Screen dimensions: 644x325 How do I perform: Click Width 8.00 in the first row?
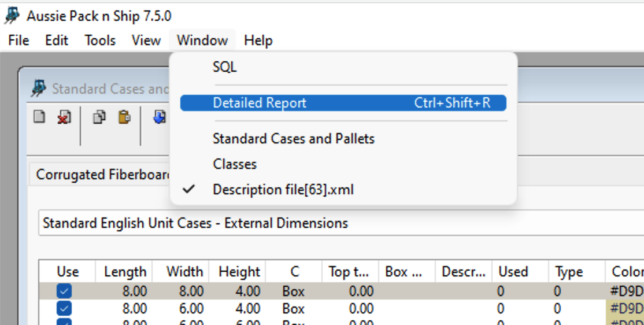click(x=191, y=291)
